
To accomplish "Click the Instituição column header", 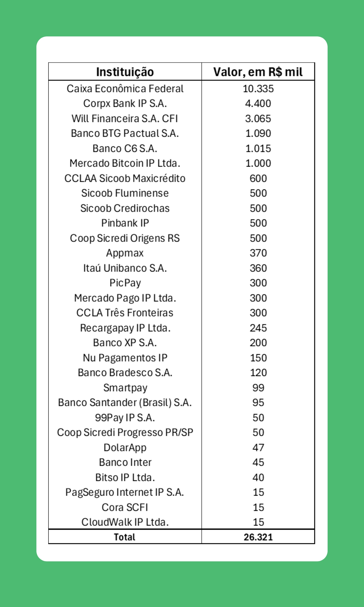I will 125,72.
